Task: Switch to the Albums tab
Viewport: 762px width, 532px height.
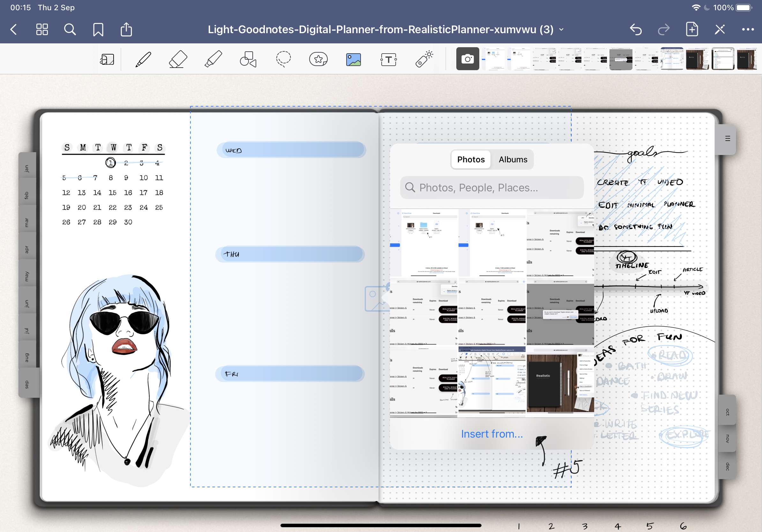Action: coord(513,159)
